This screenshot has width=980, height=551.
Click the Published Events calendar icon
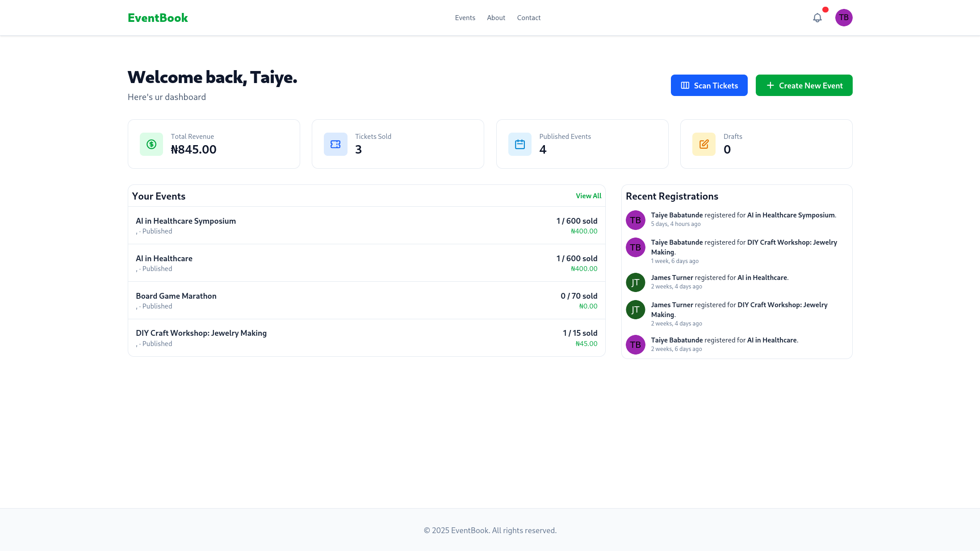pos(519,144)
